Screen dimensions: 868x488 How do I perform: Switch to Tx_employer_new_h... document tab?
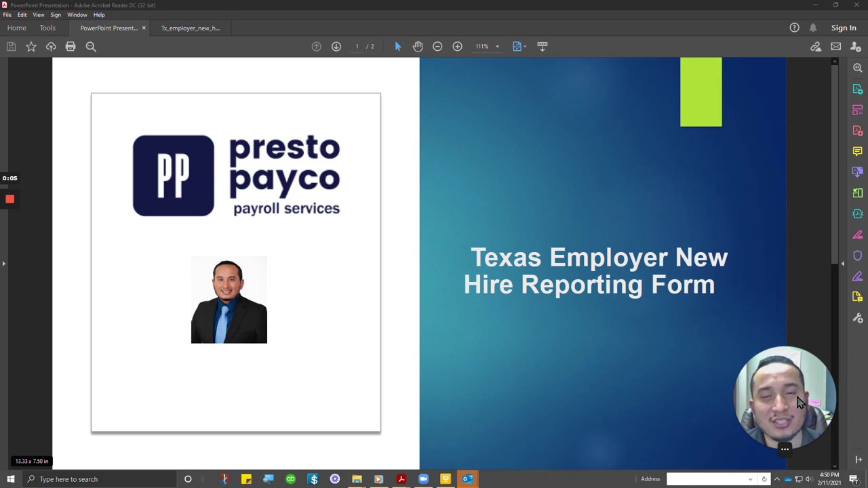coord(191,28)
